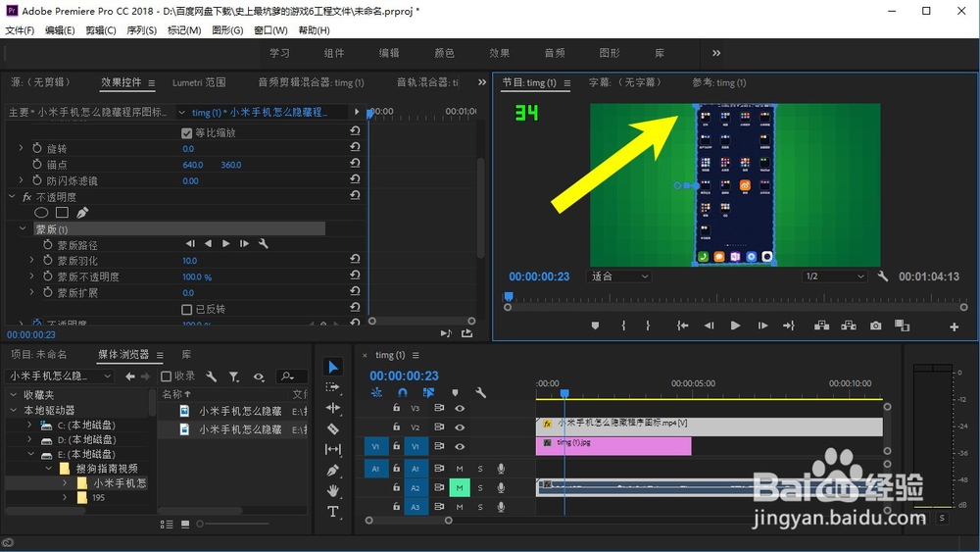Open the Markers menu
The width and height of the screenshot is (980, 552).
(x=184, y=30)
